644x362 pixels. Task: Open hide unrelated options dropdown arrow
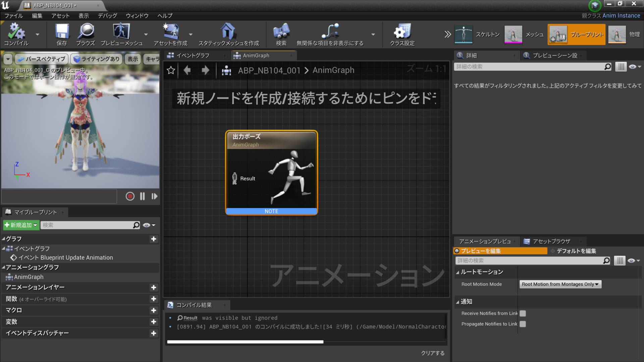point(373,34)
